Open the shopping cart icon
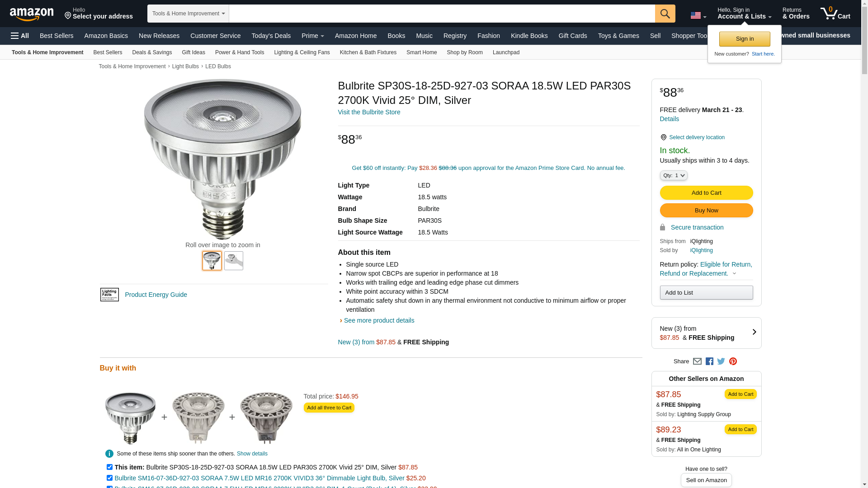The width and height of the screenshot is (868, 488). tap(835, 14)
